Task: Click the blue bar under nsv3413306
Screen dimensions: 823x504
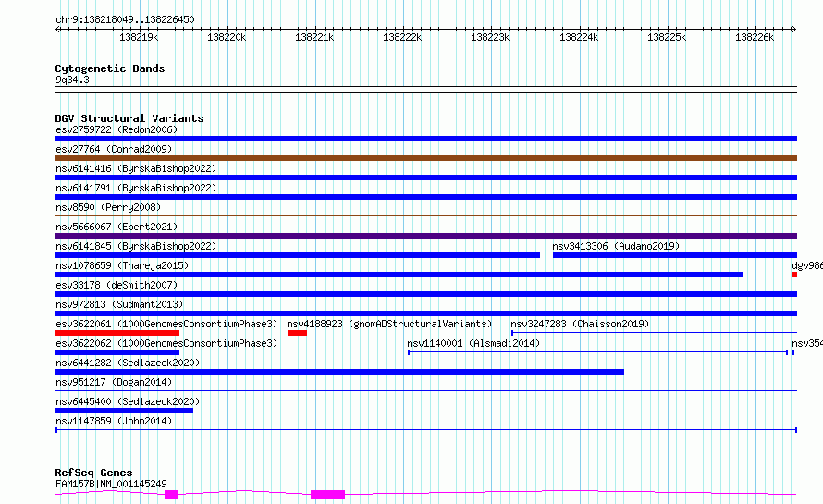Action: pos(675,255)
